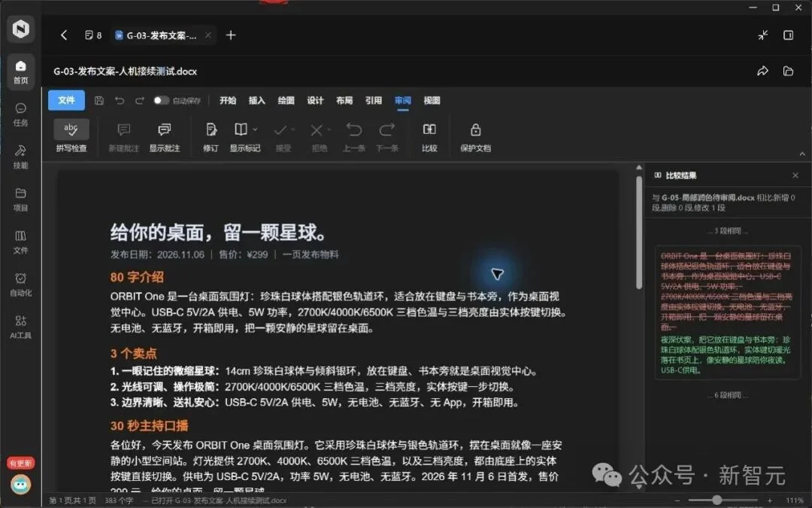Click the 111% zoom percentage
The width and height of the screenshot is (812, 508).
click(795, 500)
